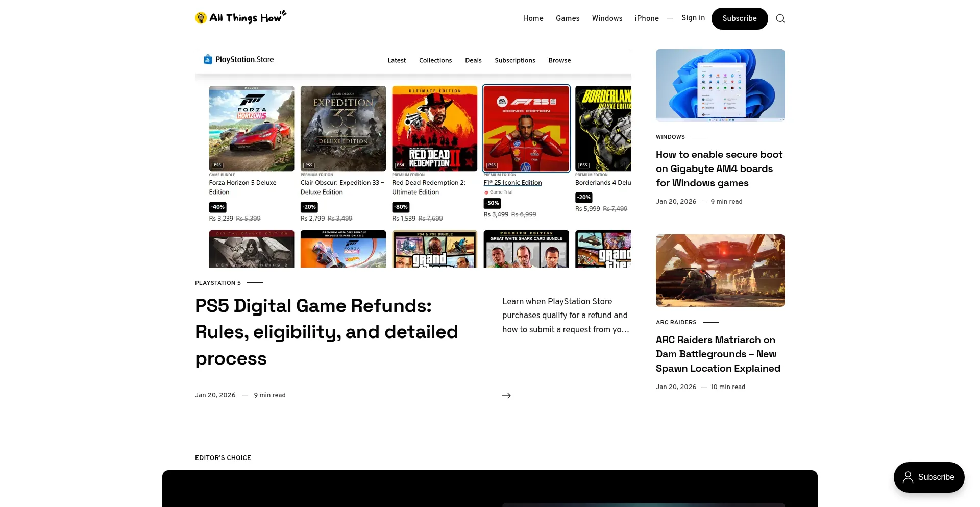Select the Collections tab in the PlayStation Store image

pyautogui.click(x=435, y=60)
